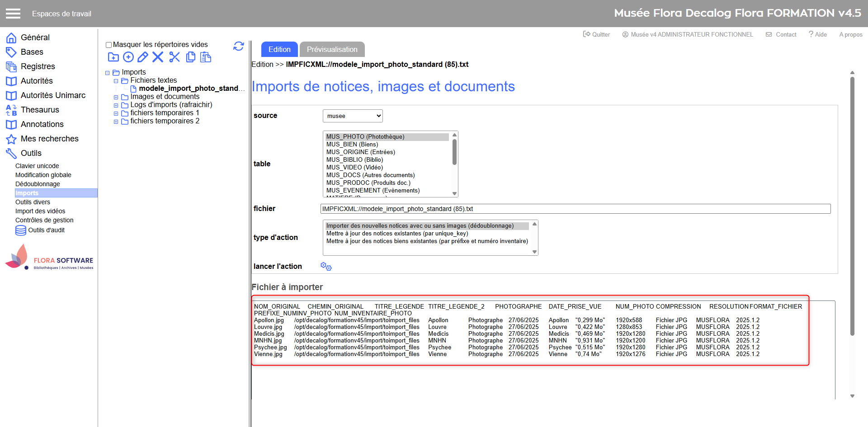Open the Contact link
Screen dimensions: 868x427
[781, 34]
